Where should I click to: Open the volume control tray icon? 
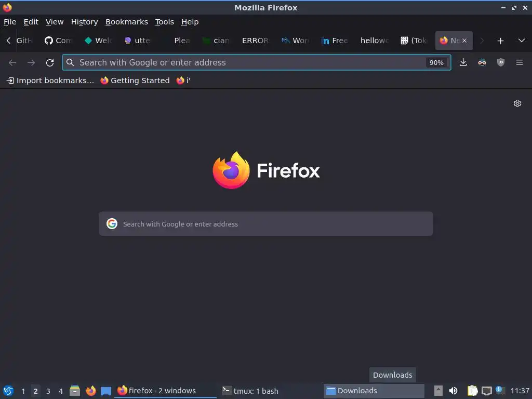453,391
